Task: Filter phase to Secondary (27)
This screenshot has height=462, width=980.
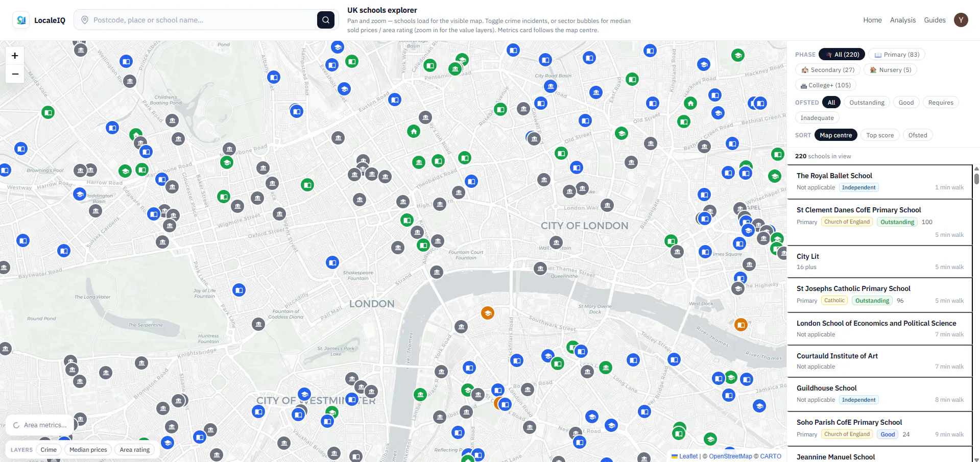Action: 828,70
